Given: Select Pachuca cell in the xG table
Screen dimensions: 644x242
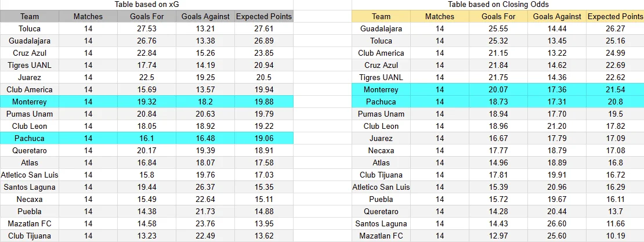Looking at the screenshot, I should 30,138.
